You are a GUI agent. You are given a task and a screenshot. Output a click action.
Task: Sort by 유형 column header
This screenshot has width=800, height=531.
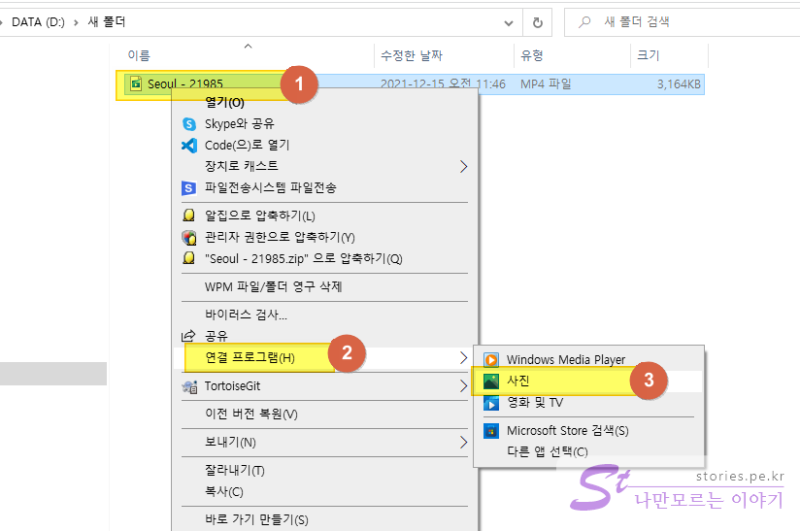coord(572,55)
